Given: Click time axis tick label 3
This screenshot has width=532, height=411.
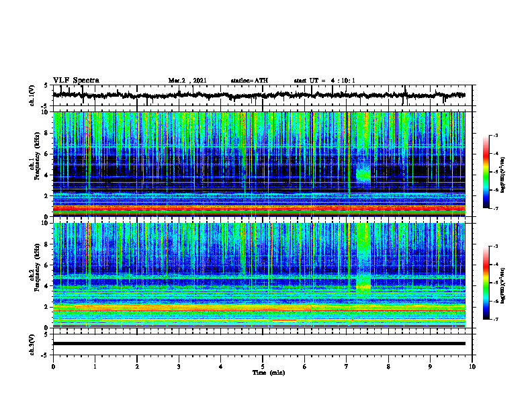Looking at the screenshot, I should (179, 367).
